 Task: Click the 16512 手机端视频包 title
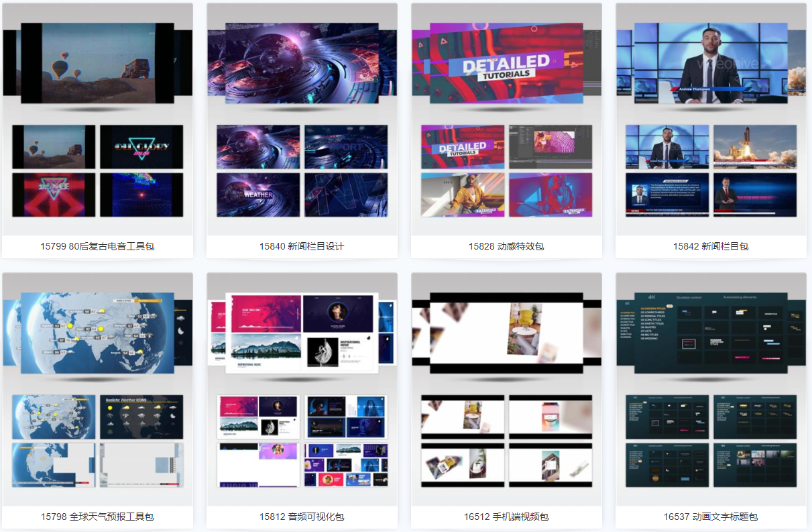tap(506, 517)
